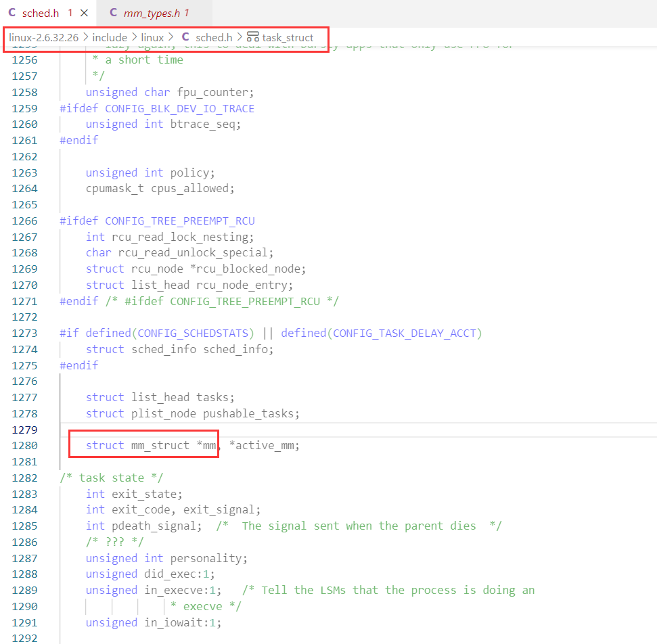The image size is (657, 644).
Task: Open the include breadcrumb segment
Action: pos(110,38)
